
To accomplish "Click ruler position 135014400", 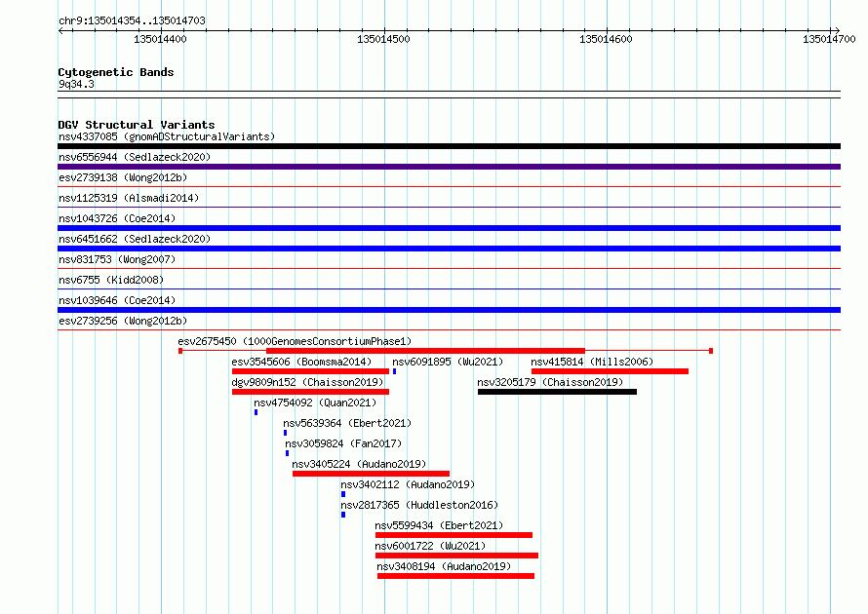I will (x=161, y=39).
